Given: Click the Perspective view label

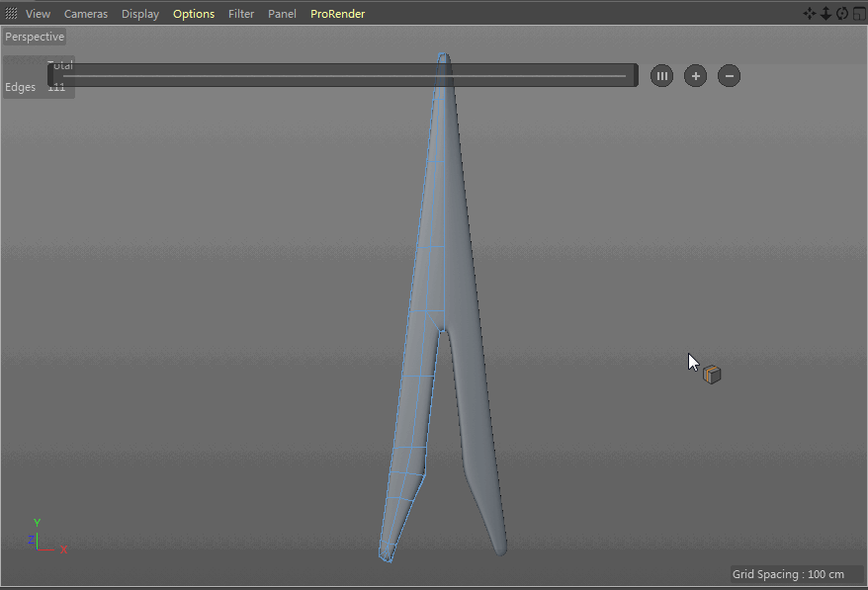Looking at the screenshot, I should click(35, 37).
